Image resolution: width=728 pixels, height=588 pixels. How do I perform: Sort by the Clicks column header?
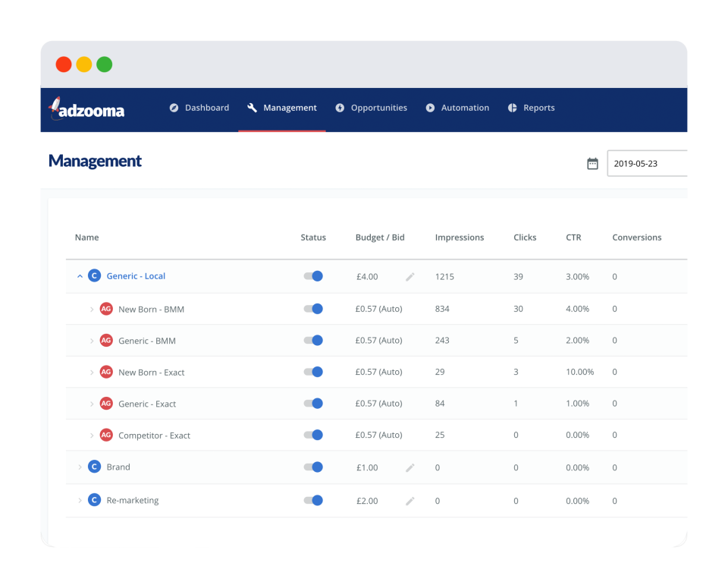coord(525,237)
